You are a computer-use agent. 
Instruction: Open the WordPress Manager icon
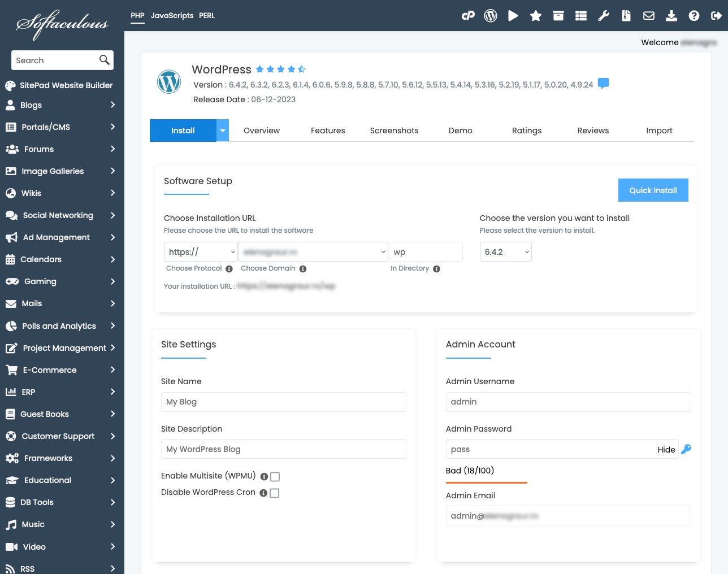click(490, 16)
